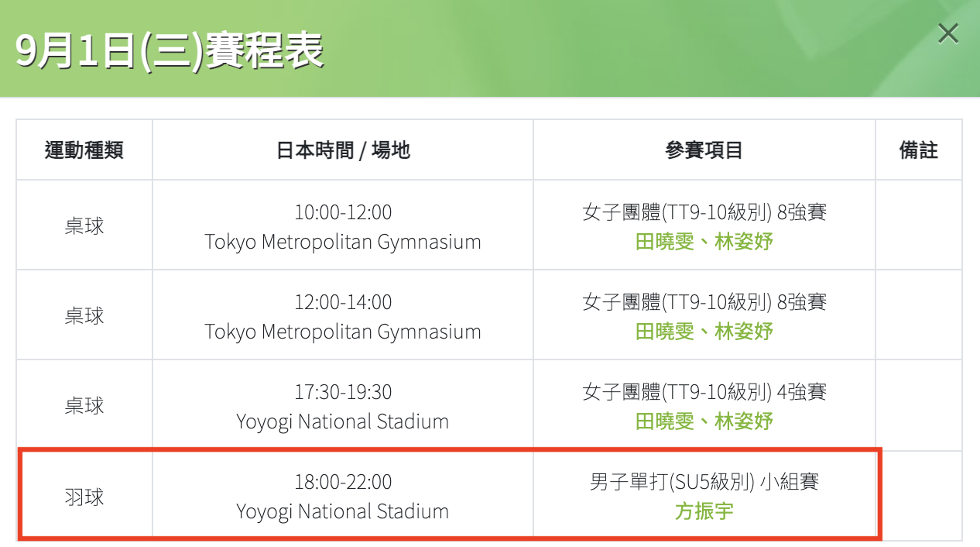Viewport: 980px width, 547px height.
Task: Select 林姿妤 in the 12:00-14:00 row
Action: pos(743,332)
